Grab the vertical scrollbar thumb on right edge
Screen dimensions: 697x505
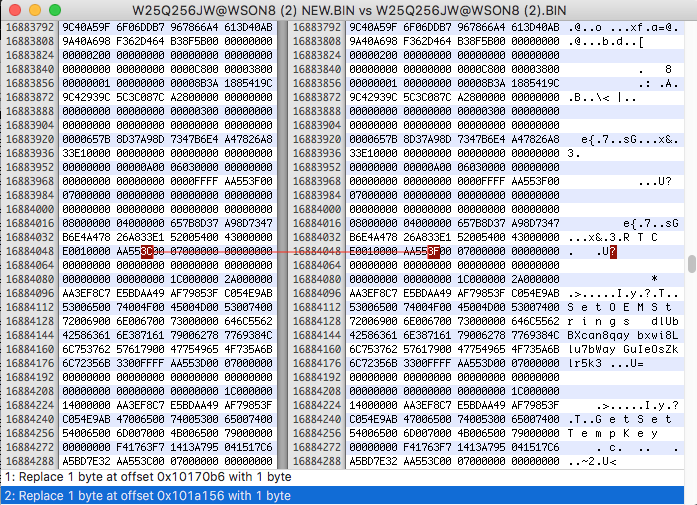click(x=692, y=264)
